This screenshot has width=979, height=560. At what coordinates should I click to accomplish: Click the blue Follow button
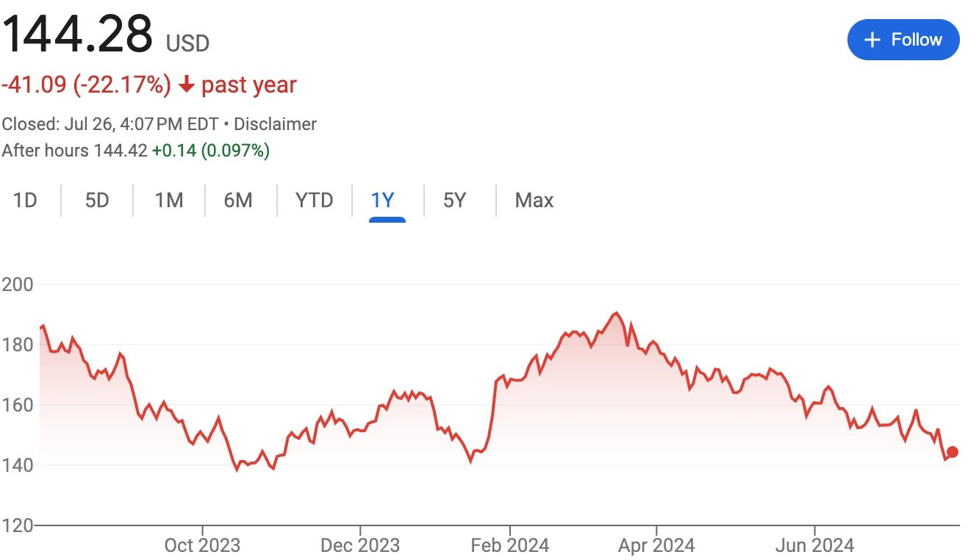pyautogui.click(x=903, y=40)
